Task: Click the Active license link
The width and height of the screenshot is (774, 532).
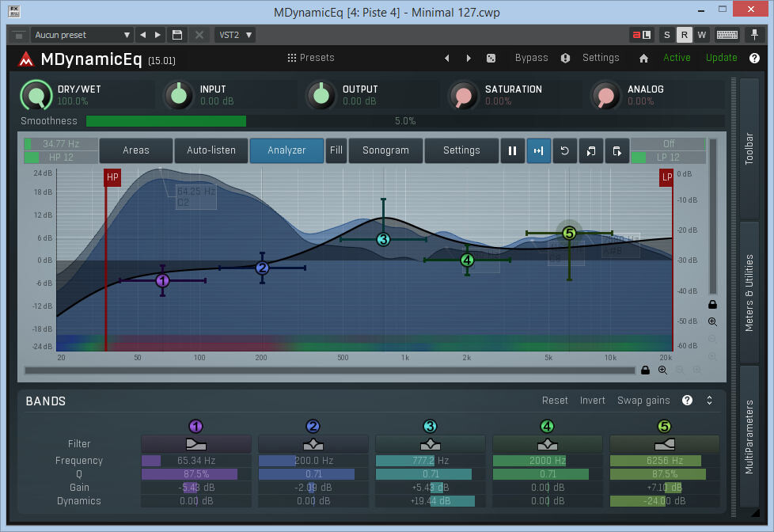Action: point(677,58)
